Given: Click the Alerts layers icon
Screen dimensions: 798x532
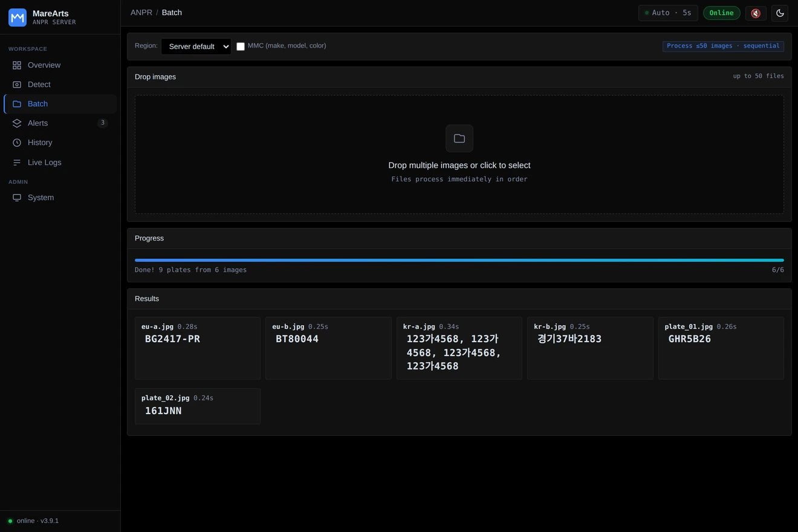Looking at the screenshot, I should 17,123.
